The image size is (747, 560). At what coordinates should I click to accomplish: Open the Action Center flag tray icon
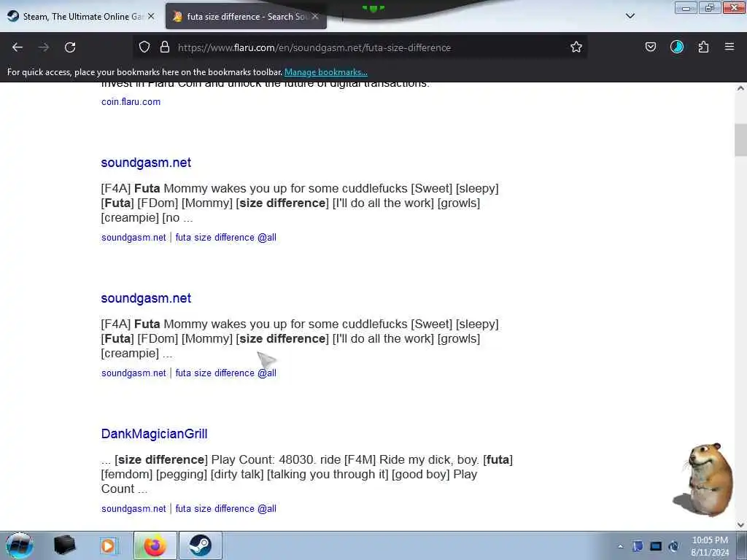click(x=638, y=546)
